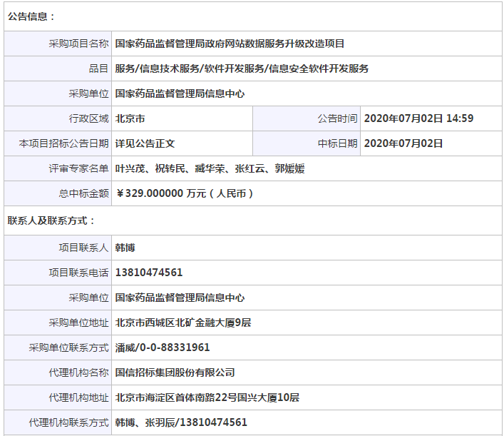Screen dimensions: 504x436
Task: Select the 品目 label cell
Action: (58, 69)
